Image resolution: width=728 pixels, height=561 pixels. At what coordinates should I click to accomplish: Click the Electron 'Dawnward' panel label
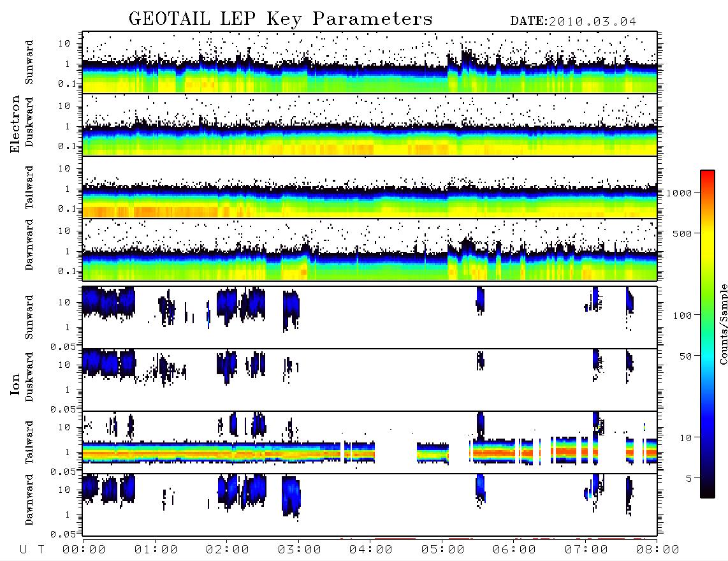click(x=29, y=245)
